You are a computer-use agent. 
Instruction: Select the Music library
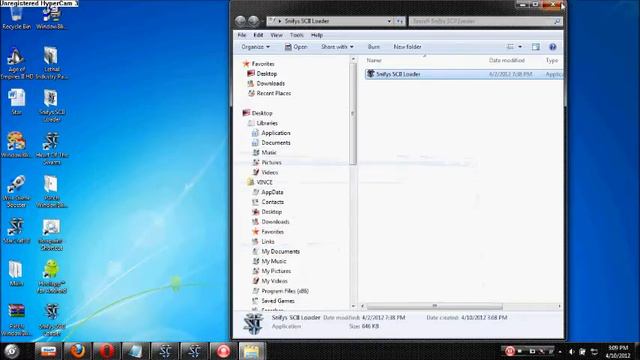[x=264, y=152]
